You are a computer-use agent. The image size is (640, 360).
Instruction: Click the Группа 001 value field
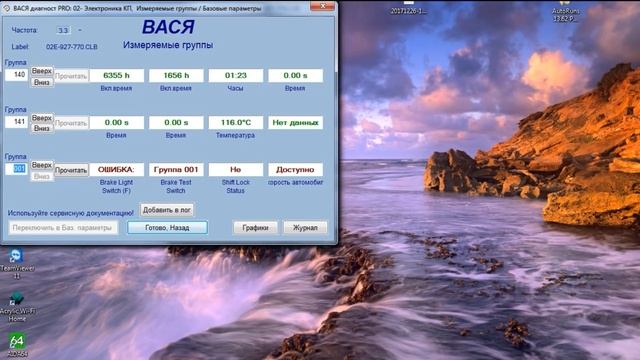pyautogui.click(x=176, y=169)
